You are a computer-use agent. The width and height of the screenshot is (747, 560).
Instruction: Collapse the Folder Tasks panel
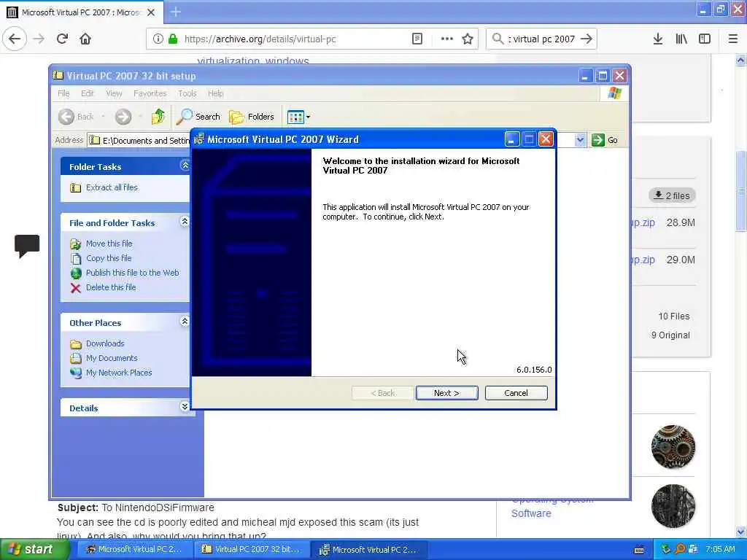[x=185, y=166]
